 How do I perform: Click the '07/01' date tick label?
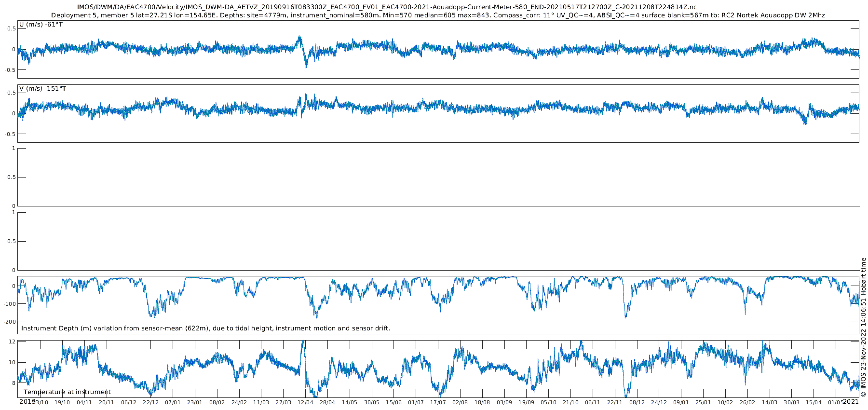[173, 402]
